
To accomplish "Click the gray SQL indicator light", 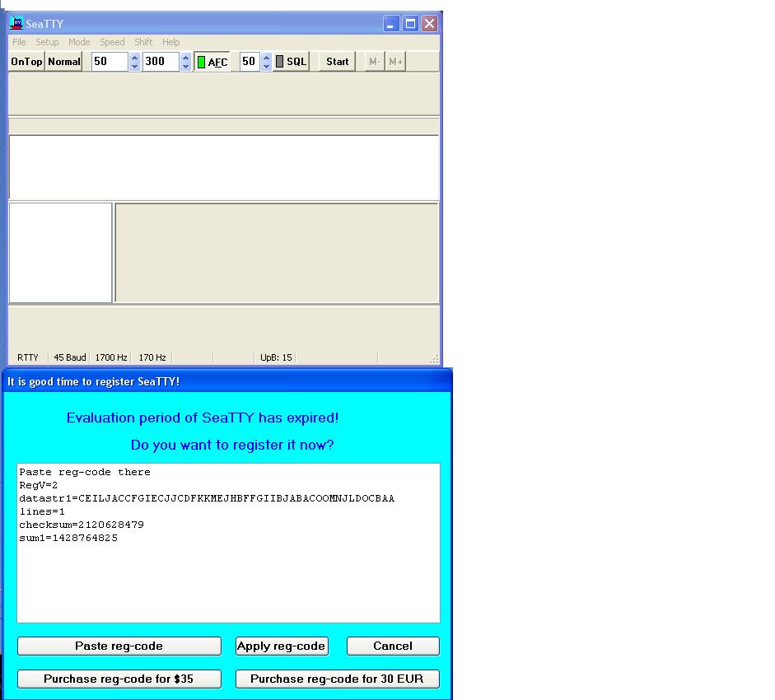I will [x=280, y=61].
